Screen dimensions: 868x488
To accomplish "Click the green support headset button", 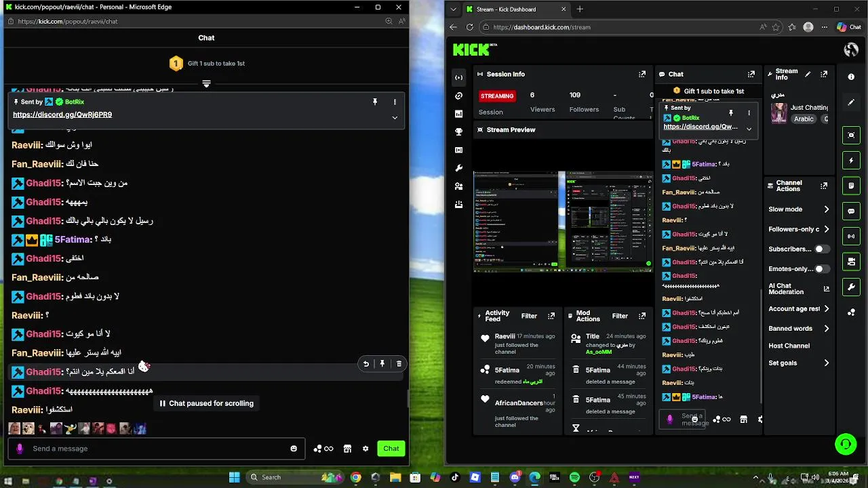I will [846, 445].
